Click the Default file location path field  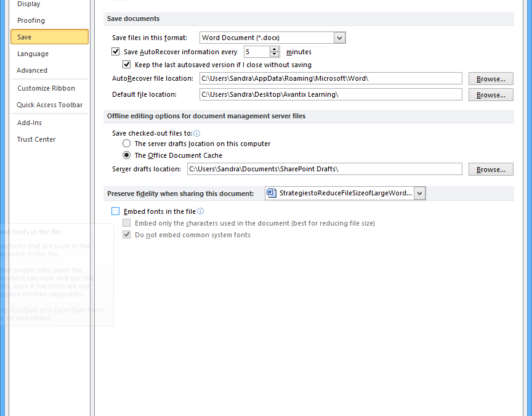click(330, 94)
